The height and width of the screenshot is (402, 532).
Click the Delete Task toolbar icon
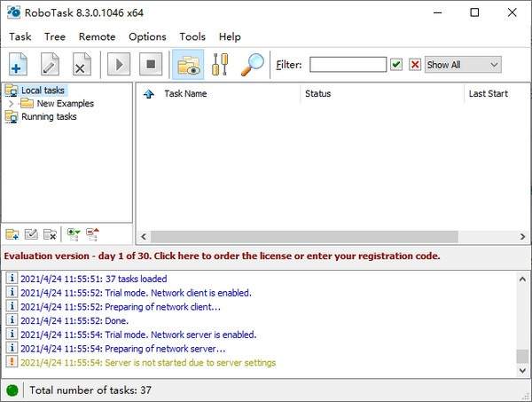(x=81, y=65)
